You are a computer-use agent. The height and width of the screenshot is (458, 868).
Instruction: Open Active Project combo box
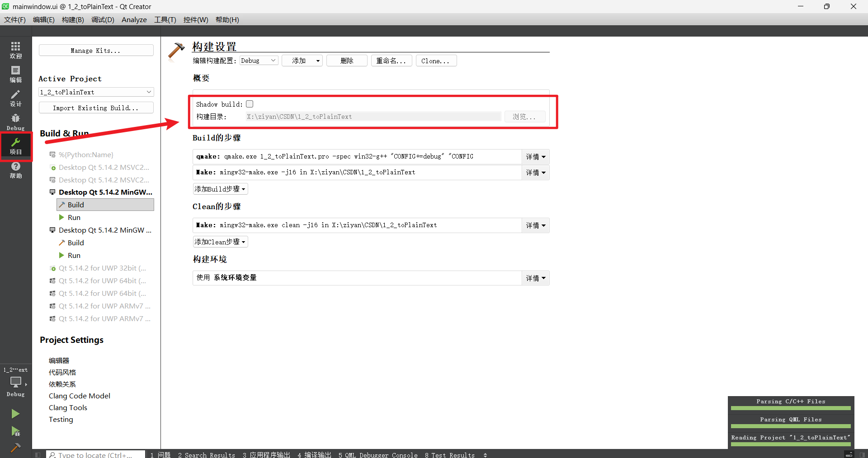coord(96,92)
